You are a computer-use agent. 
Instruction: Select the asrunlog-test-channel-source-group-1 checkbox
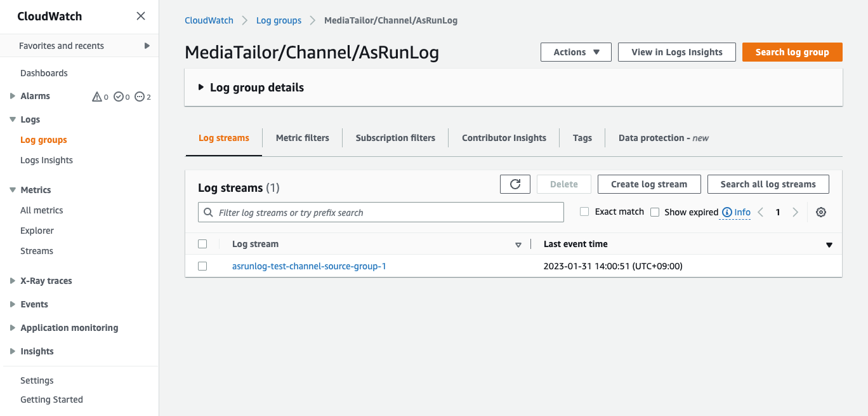pos(202,266)
